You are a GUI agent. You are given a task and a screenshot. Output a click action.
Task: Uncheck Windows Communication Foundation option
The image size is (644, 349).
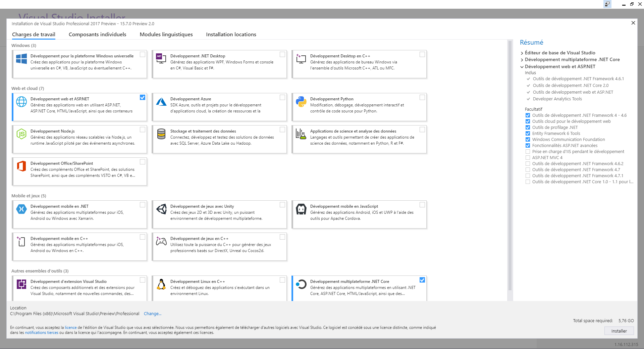528,140
